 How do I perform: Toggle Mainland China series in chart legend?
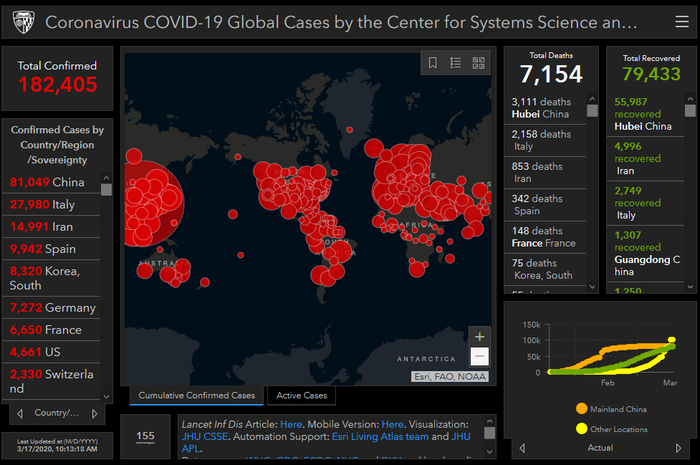(x=616, y=409)
